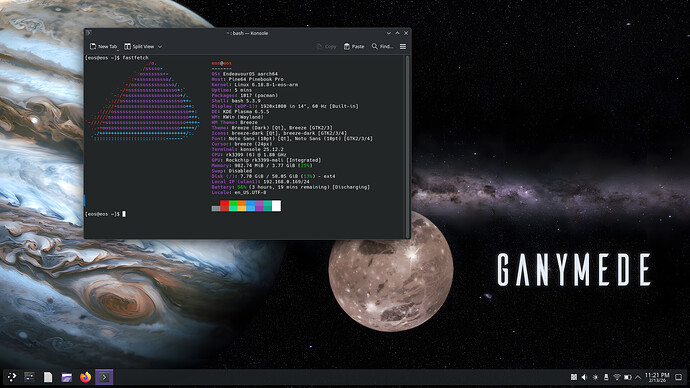Click the Konsole window icon in title bar
690x388 pixels.
88,33
